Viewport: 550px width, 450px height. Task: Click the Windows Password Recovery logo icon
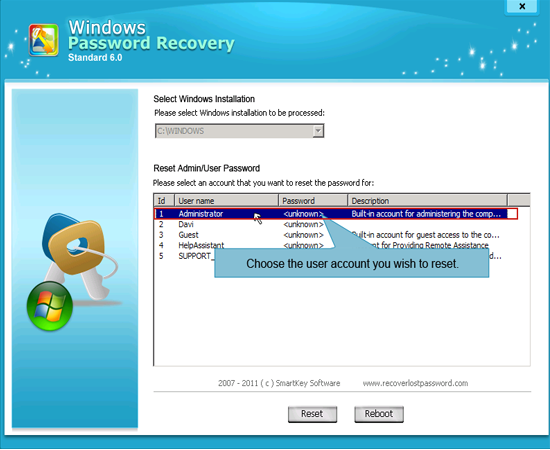43,40
